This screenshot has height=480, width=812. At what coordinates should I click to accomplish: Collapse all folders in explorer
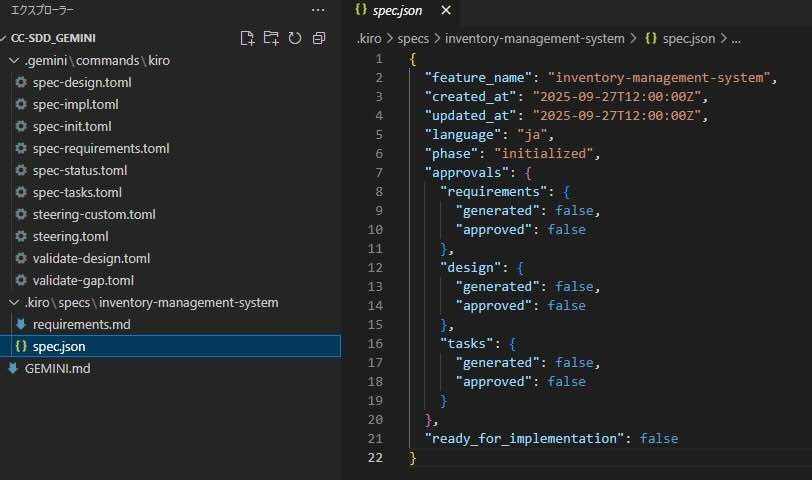(x=319, y=38)
